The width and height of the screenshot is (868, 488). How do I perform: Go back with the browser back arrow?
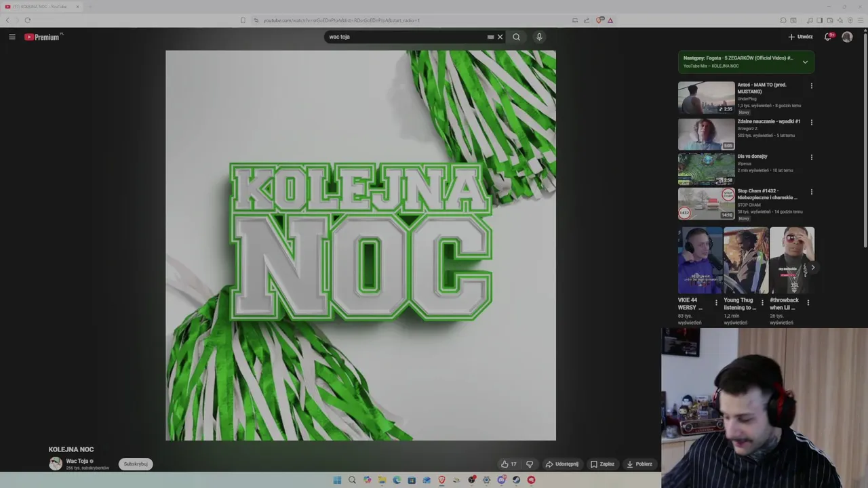point(8,20)
